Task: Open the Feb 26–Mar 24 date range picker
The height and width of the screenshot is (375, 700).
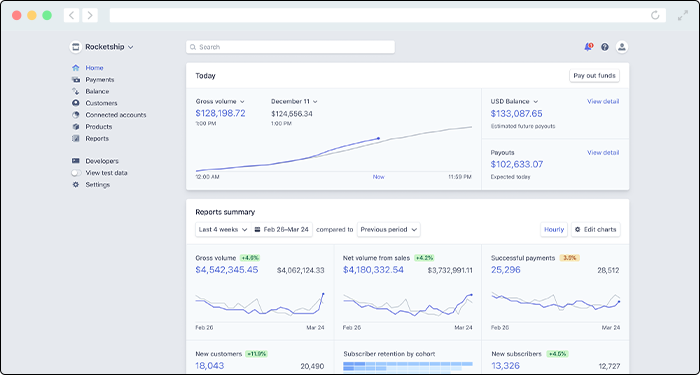Action: click(x=282, y=229)
